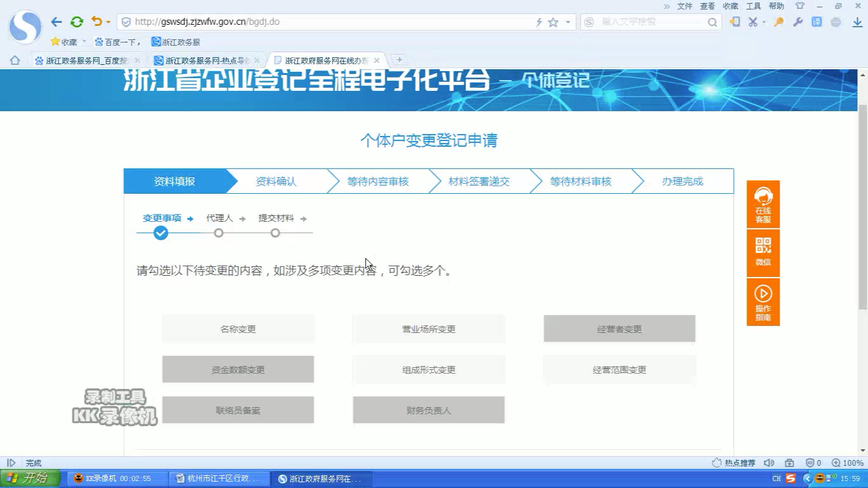
Task: Open the download manager
Action: (x=855, y=21)
